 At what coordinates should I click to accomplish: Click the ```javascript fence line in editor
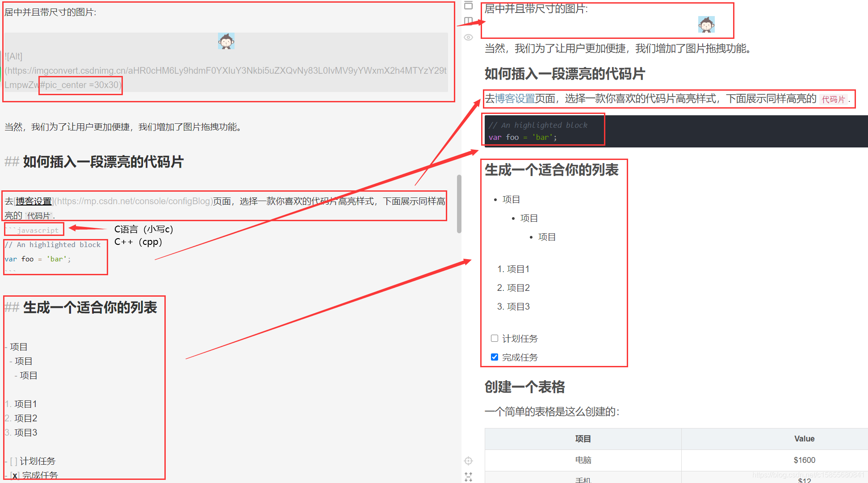(32, 230)
